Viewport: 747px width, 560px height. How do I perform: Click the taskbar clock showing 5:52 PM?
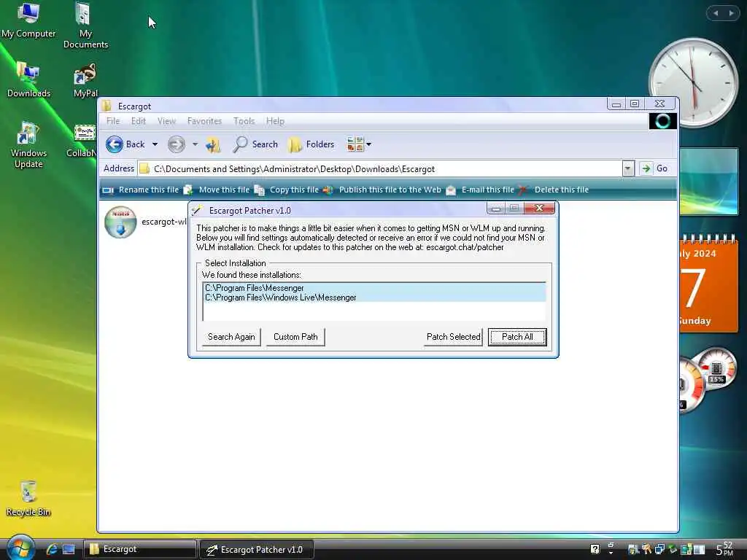724,549
